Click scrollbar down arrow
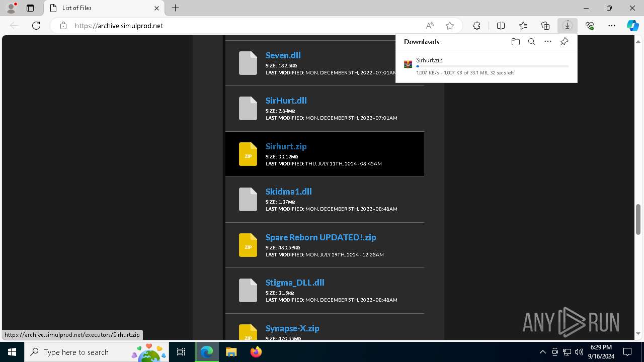Screen dimensions: 644x362 coord(638,333)
